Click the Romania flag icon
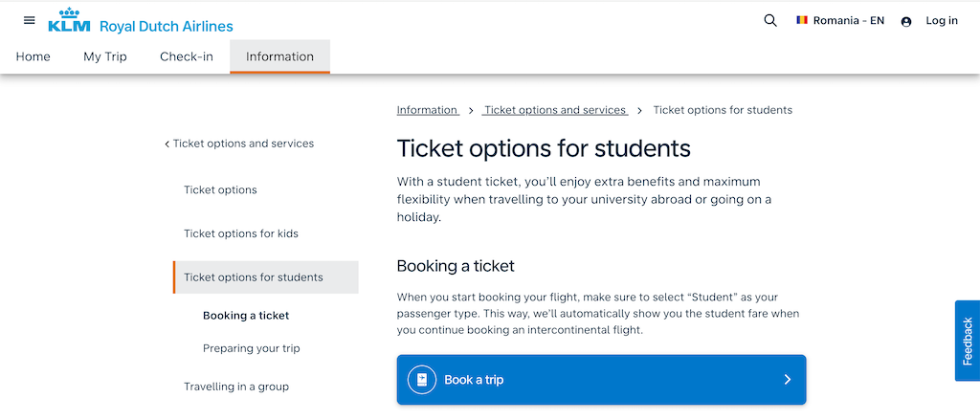 [802, 20]
